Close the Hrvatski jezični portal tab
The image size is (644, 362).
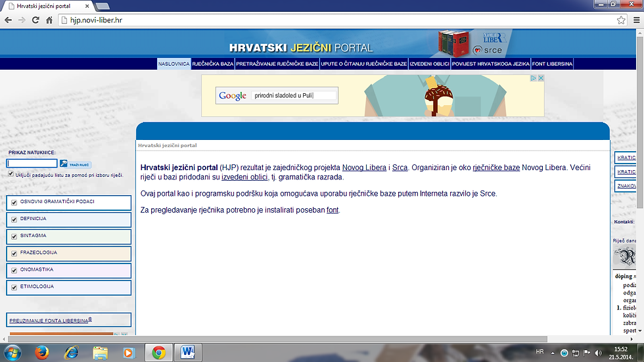coord(87,6)
